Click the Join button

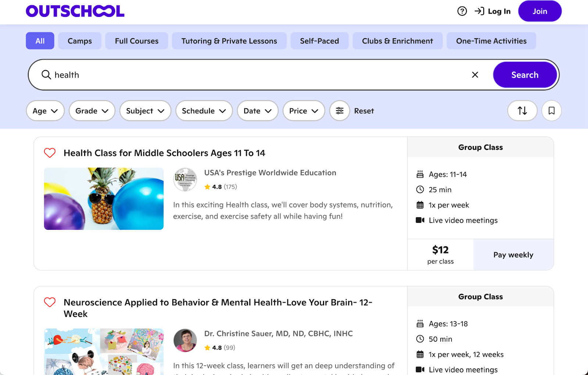[540, 11]
